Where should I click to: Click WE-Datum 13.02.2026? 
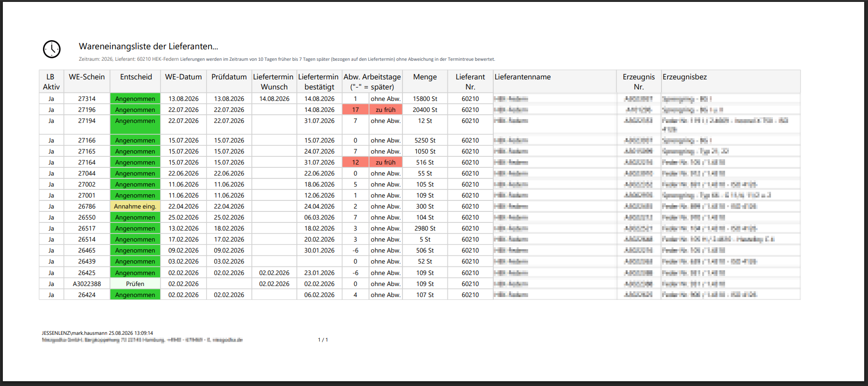click(x=184, y=228)
